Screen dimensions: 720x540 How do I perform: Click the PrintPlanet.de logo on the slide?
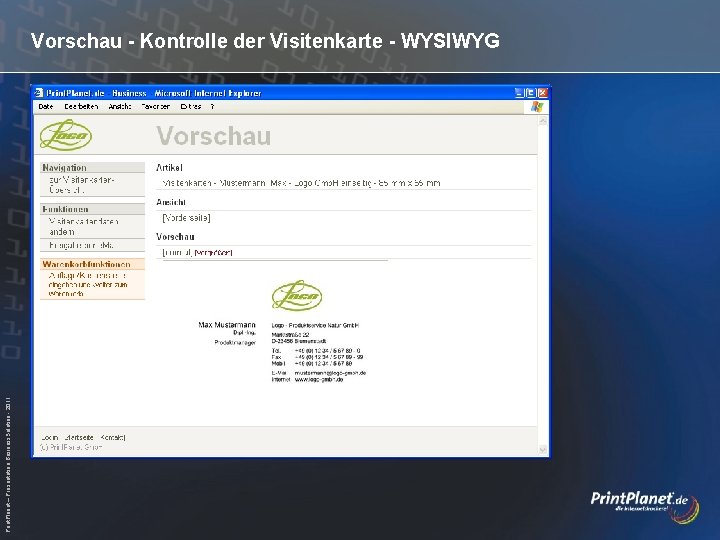[x=645, y=507]
